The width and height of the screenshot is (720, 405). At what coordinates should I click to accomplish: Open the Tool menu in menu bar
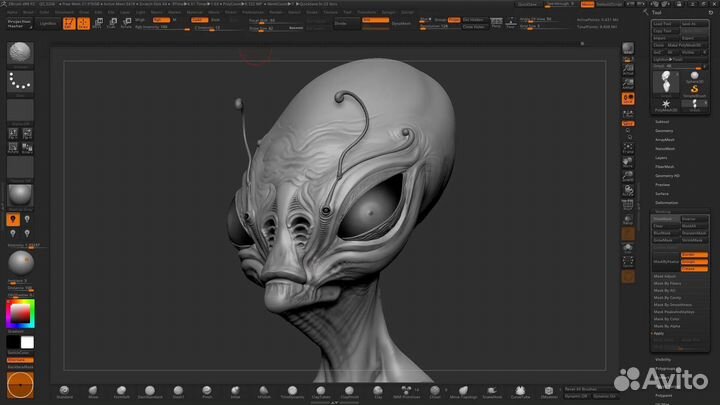[346, 12]
